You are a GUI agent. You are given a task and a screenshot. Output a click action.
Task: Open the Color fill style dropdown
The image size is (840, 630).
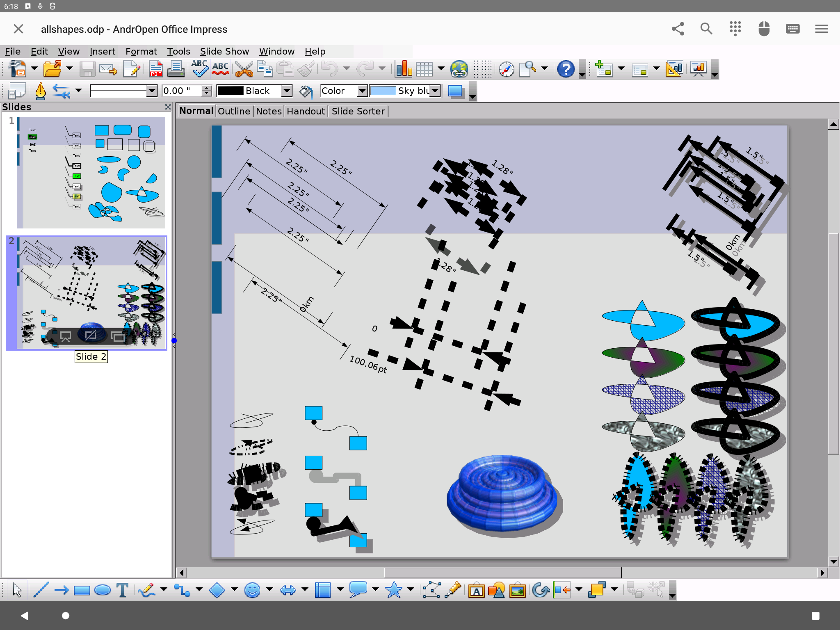coord(362,91)
